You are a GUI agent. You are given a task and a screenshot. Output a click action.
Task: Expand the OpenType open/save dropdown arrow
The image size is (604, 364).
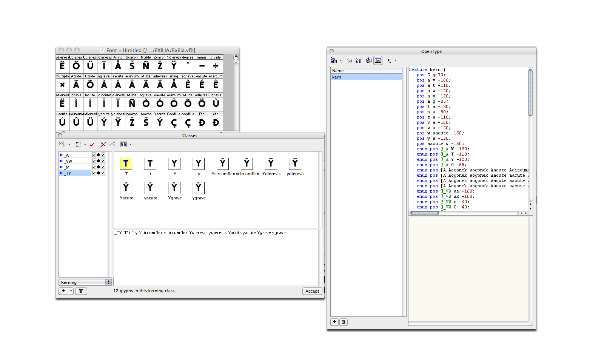pyautogui.click(x=341, y=60)
